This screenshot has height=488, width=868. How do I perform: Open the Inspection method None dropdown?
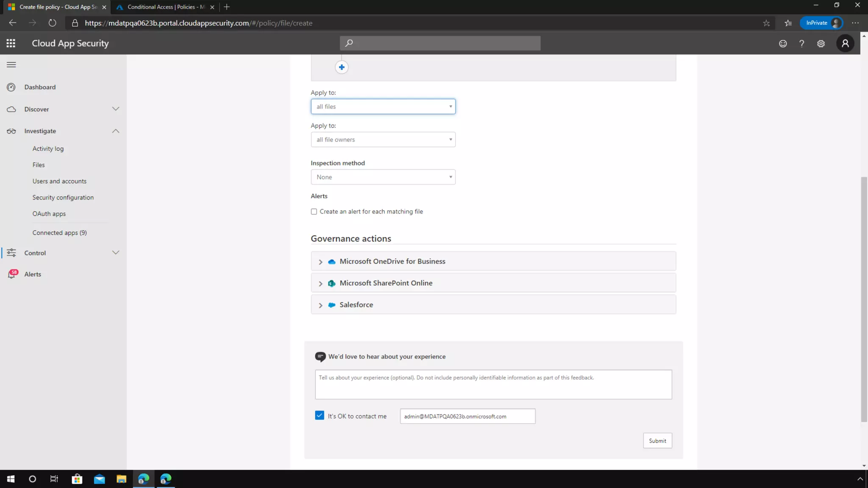pyautogui.click(x=383, y=177)
